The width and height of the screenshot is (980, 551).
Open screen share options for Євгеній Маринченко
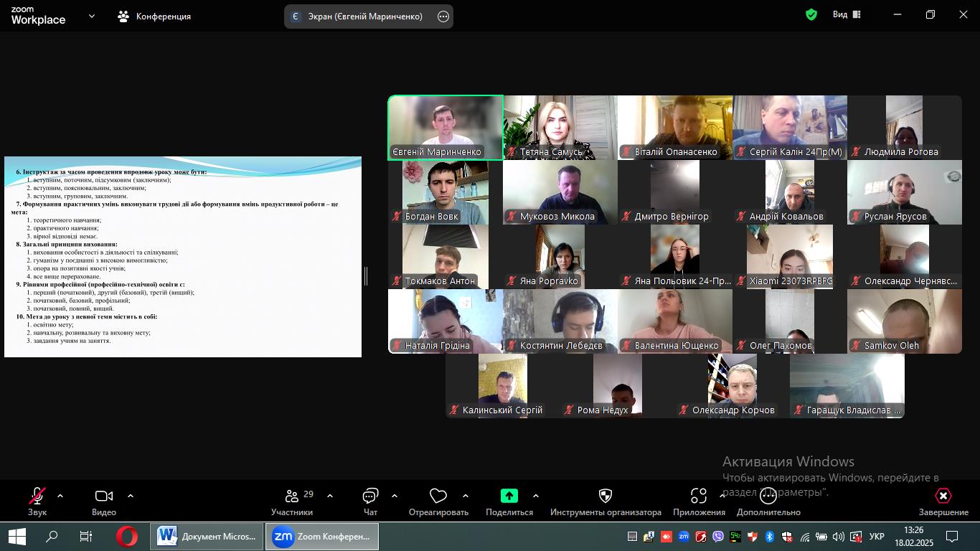pyautogui.click(x=443, y=17)
